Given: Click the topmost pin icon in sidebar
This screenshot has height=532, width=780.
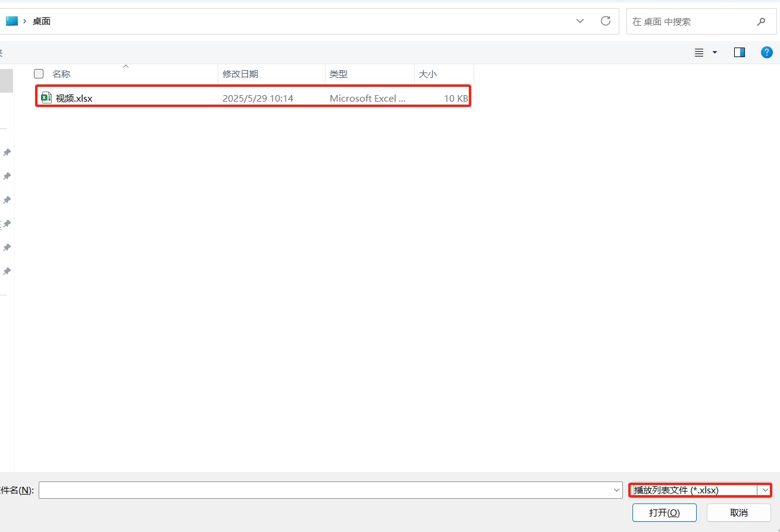Looking at the screenshot, I should 7,153.
